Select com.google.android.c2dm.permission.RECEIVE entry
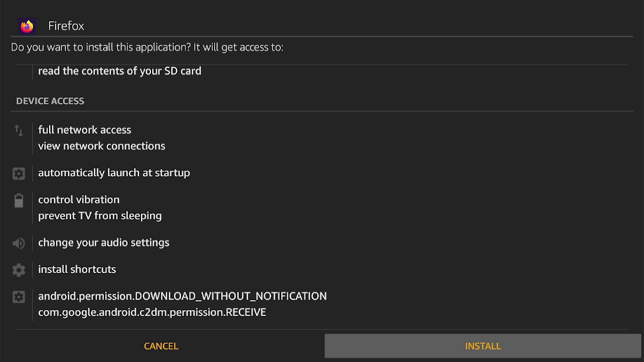Viewport: 644px width, 362px height. pos(152,312)
